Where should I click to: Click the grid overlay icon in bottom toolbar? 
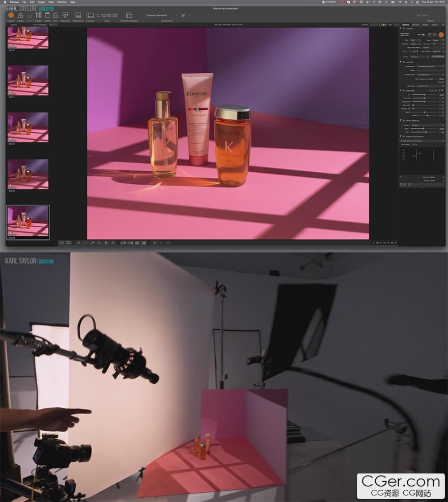[137, 243]
